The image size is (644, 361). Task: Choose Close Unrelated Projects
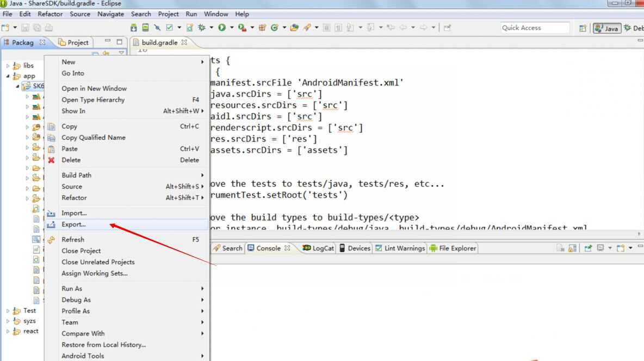[x=127, y=262]
